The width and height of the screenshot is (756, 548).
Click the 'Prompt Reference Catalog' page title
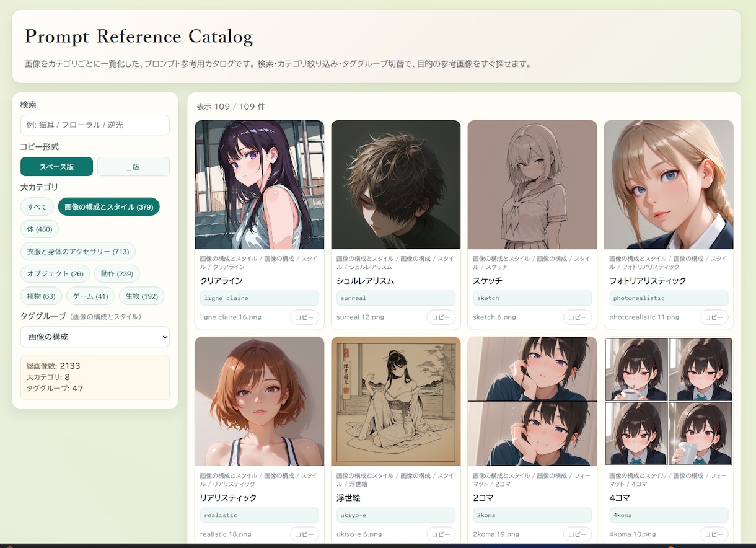(x=139, y=36)
